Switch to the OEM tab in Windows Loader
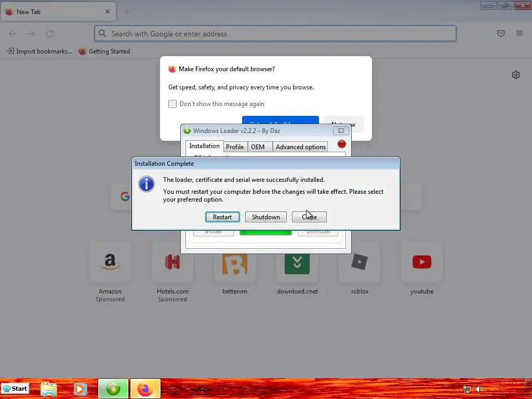This screenshot has height=399, width=532. pyautogui.click(x=260, y=147)
